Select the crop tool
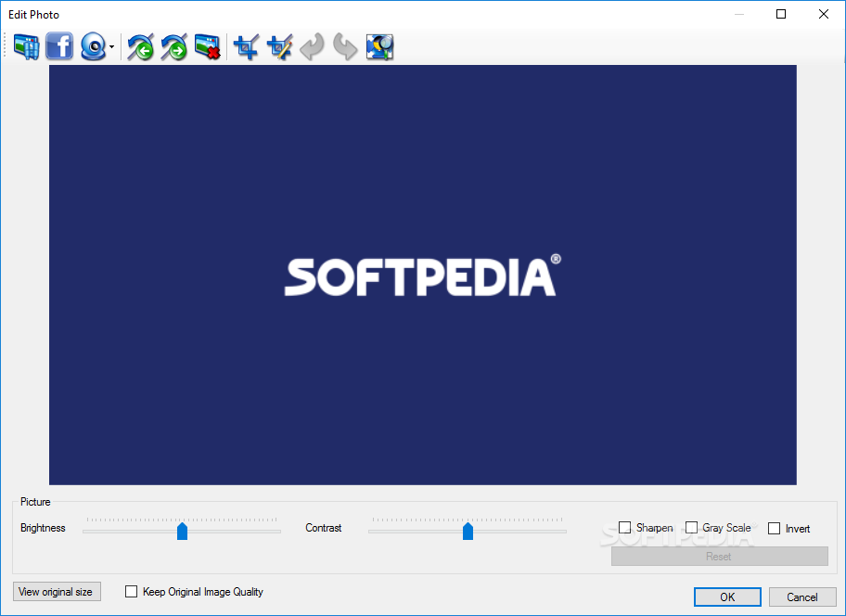 [x=247, y=47]
